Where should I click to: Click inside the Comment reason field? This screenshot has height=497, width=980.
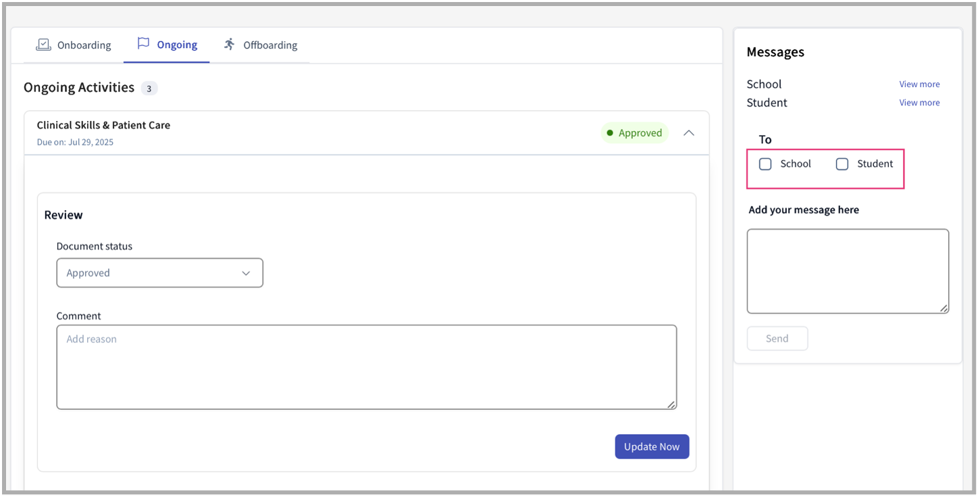pos(367,367)
